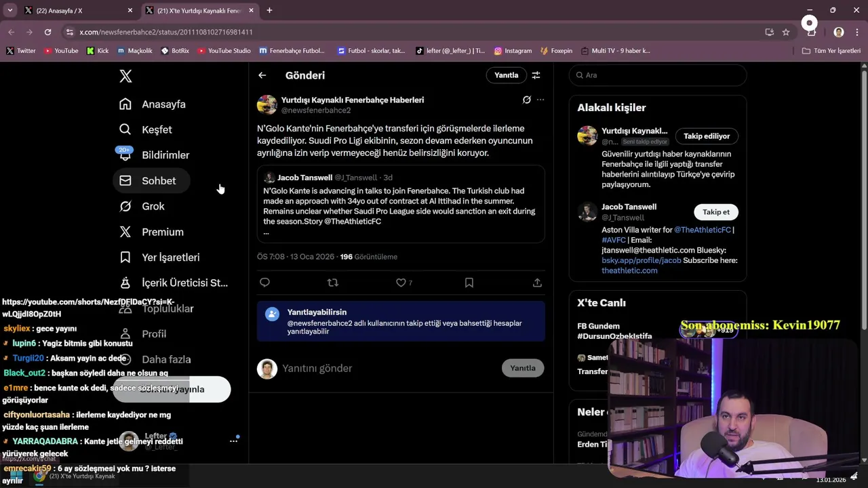Click the X logo in sidebar

(125, 76)
